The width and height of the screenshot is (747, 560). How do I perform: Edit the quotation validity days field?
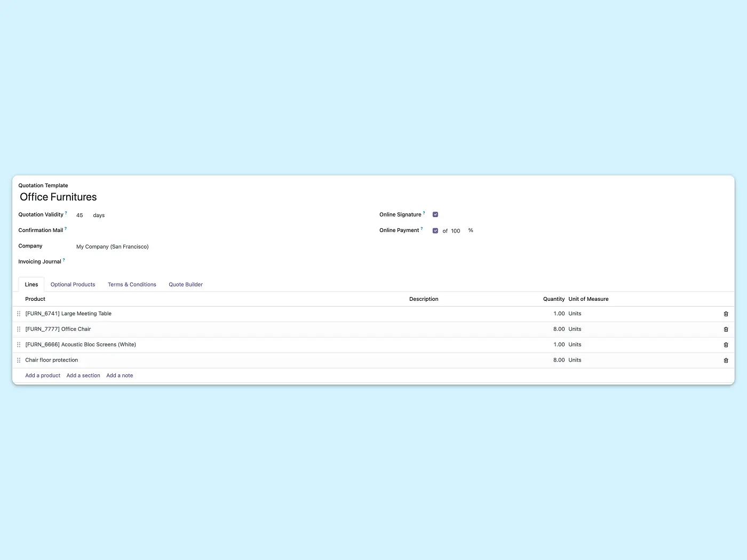tap(80, 215)
